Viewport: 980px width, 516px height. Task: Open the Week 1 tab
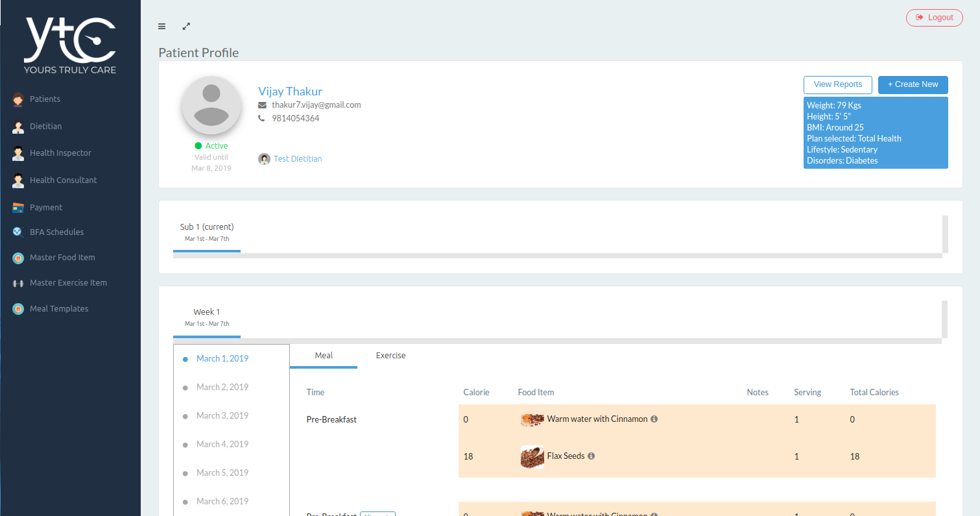click(207, 317)
